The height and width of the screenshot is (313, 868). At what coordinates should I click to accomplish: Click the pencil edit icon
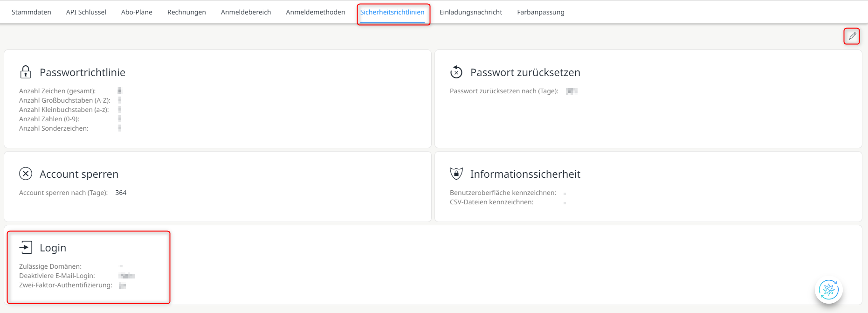[852, 36]
